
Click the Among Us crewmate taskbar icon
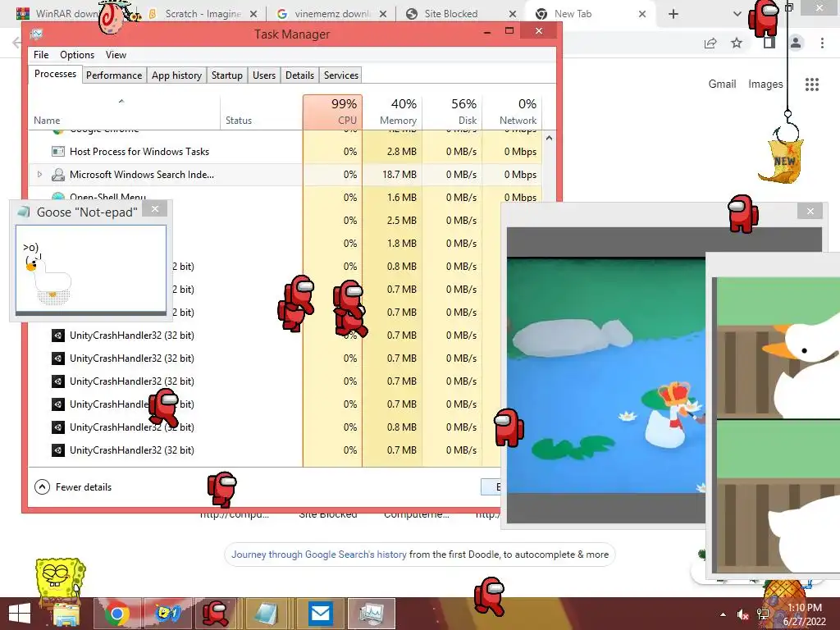click(217, 614)
